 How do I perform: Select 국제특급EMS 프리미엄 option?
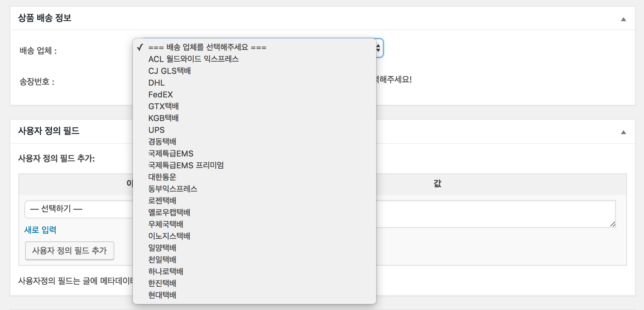coord(254,165)
